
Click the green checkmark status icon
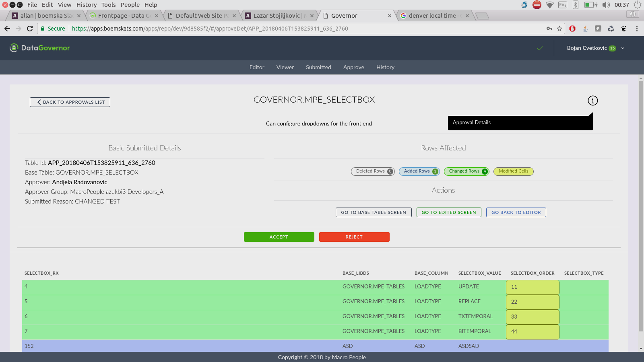(540, 48)
